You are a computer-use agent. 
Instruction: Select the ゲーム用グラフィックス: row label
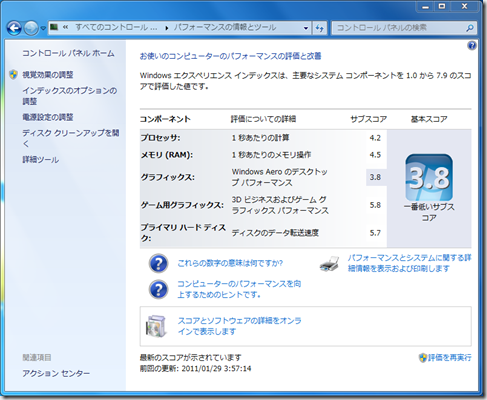[x=182, y=205]
